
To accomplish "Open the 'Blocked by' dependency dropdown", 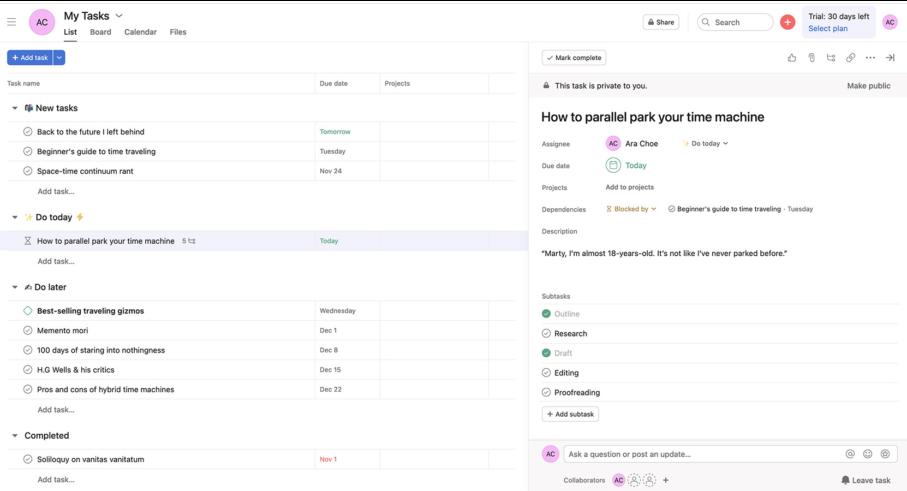I will coord(632,209).
